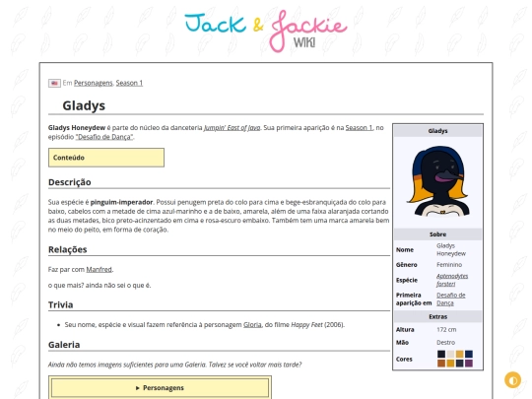The image size is (532, 399).
Task: Click the "172 cm" height value
Action: click(x=446, y=329)
